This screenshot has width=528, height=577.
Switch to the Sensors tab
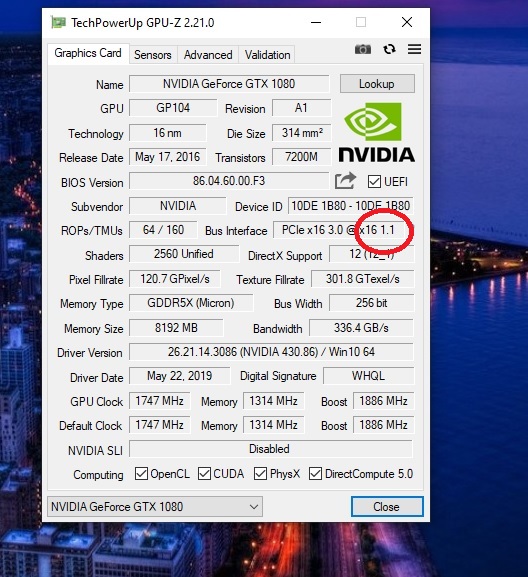153,55
